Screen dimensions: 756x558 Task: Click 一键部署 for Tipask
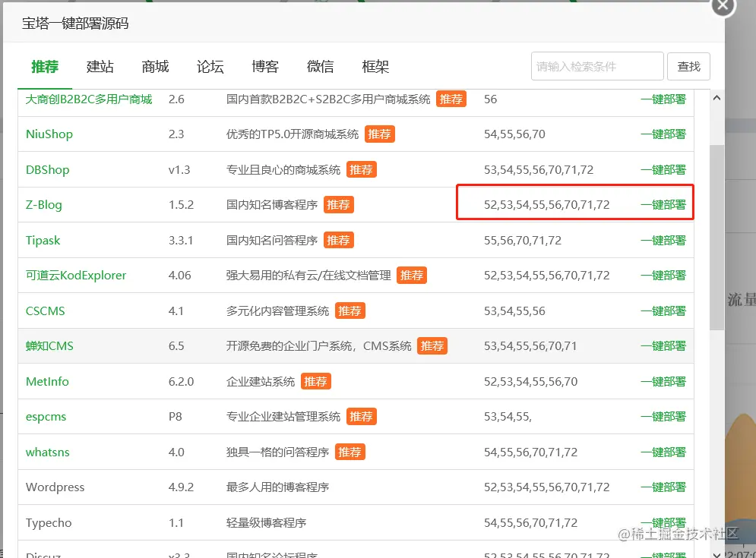663,241
